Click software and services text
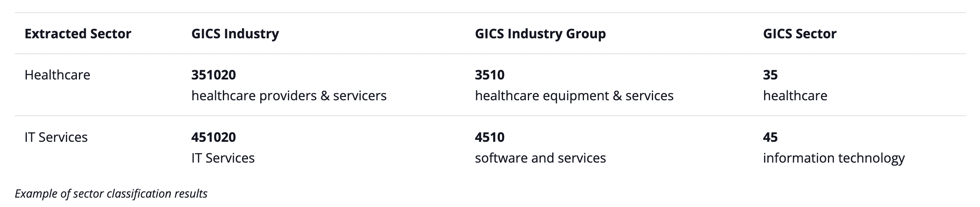 [540, 158]
